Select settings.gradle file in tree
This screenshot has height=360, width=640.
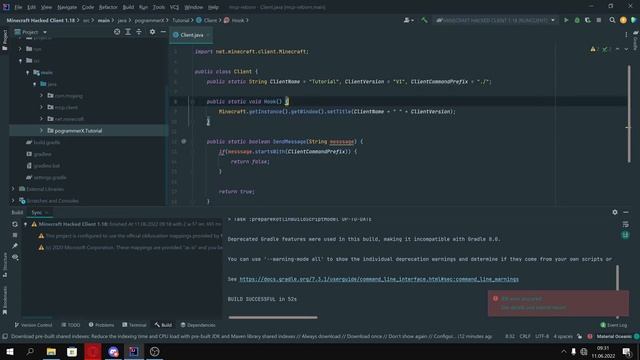click(x=46, y=178)
